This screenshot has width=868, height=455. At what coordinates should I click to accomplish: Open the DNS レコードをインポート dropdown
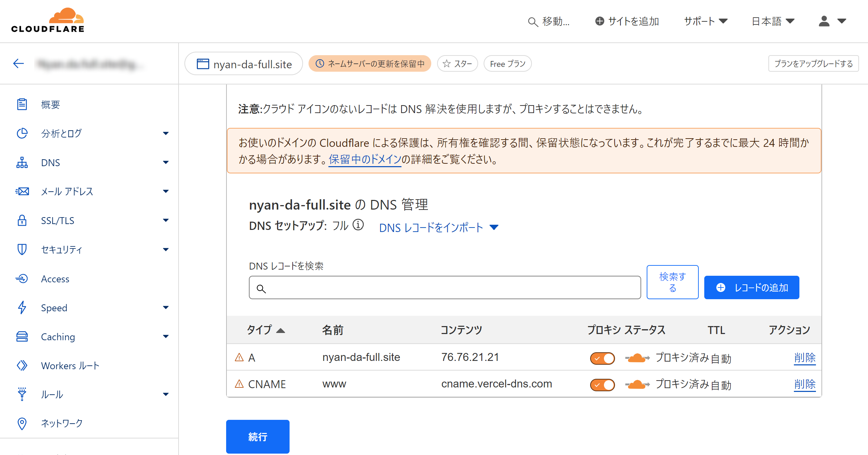(439, 228)
